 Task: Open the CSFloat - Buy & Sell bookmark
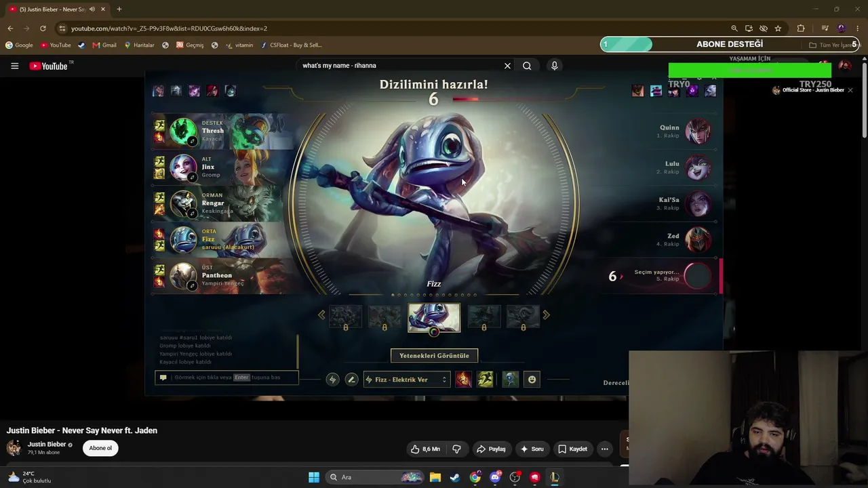point(292,45)
